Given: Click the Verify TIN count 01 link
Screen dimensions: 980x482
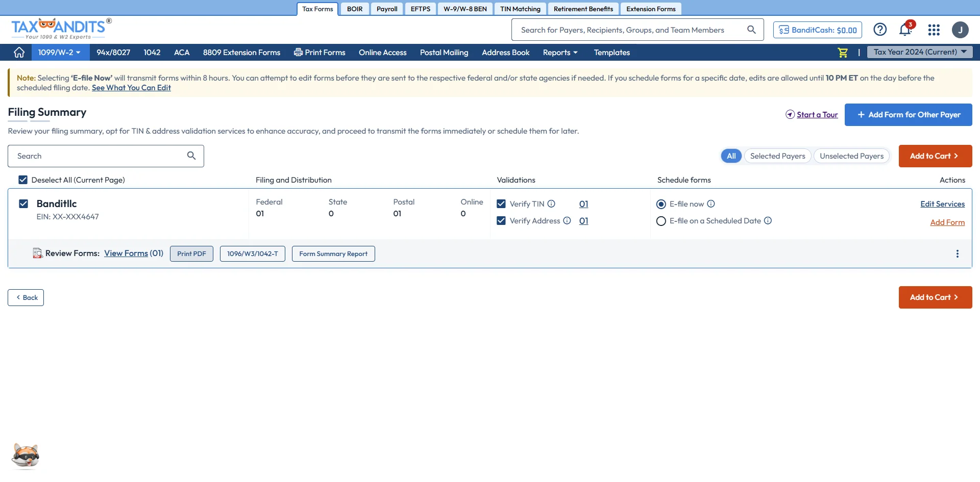Looking at the screenshot, I should click(x=583, y=204).
